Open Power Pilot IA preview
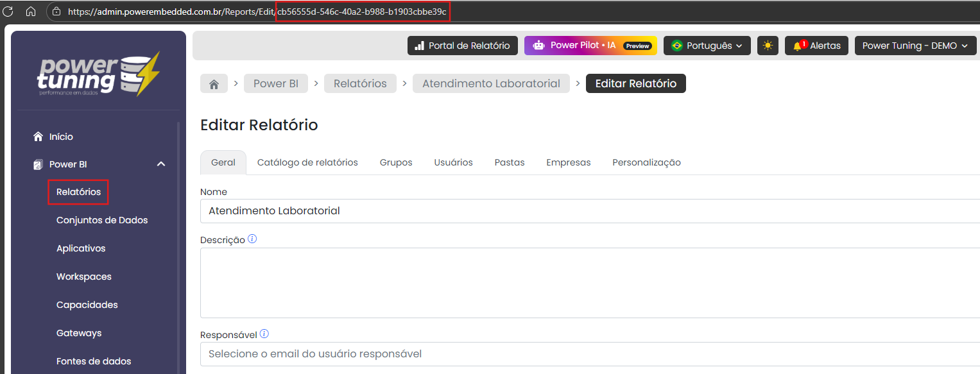The width and height of the screenshot is (980, 374). click(590, 46)
